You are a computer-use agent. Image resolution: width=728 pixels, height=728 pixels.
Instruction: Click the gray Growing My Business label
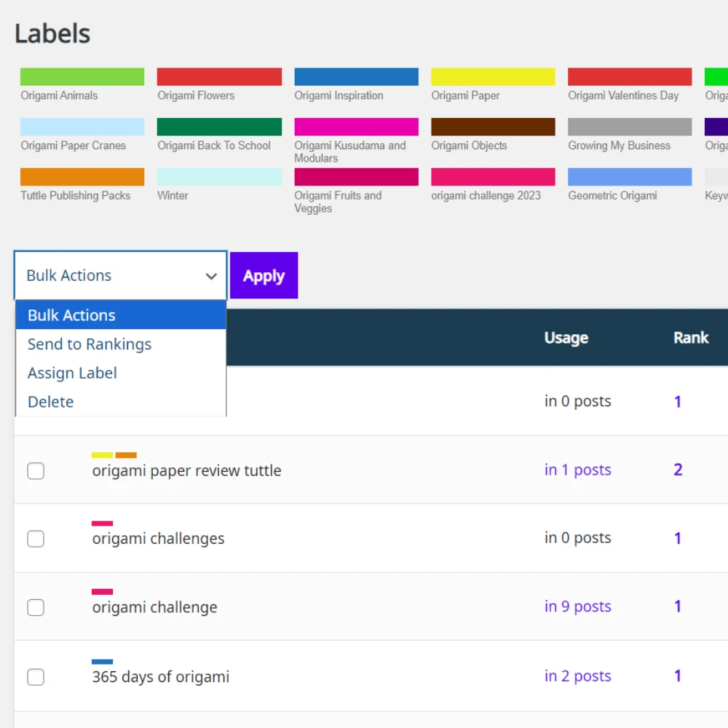630,127
